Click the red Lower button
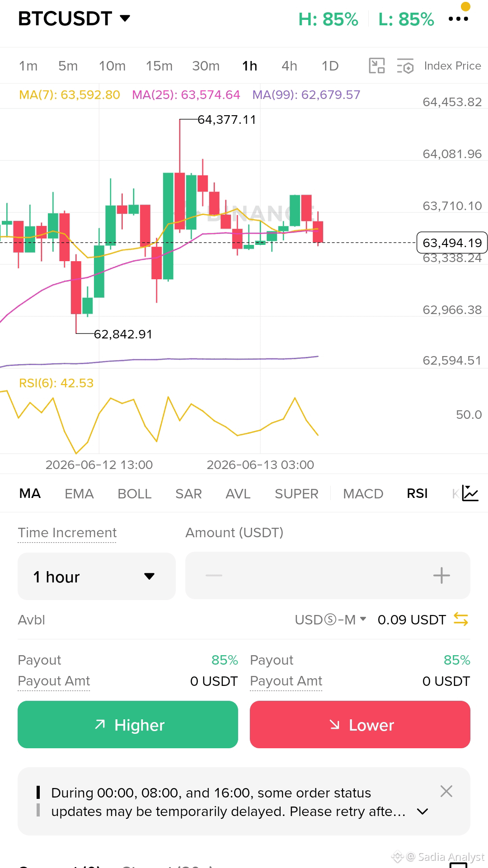Image resolution: width=488 pixels, height=868 pixels. (x=360, y=724)
